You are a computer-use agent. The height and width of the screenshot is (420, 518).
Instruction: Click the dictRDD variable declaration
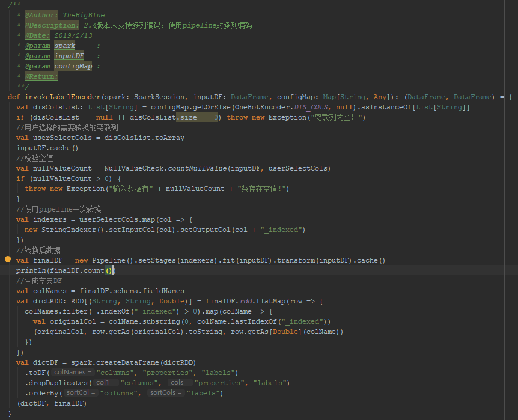pyautogui.click(x=47, y=302)
